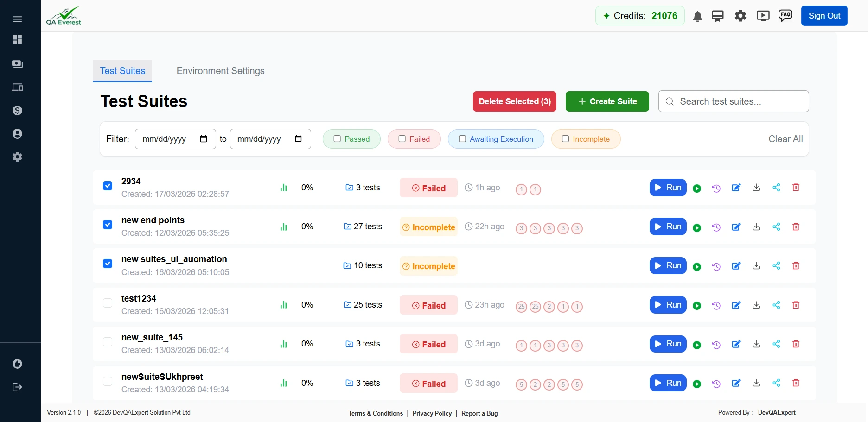Uncheck new suites_ui_auomation checkbox
This screenshot has height=422, width=868.
pyautogui.click(x=108, y=264)
